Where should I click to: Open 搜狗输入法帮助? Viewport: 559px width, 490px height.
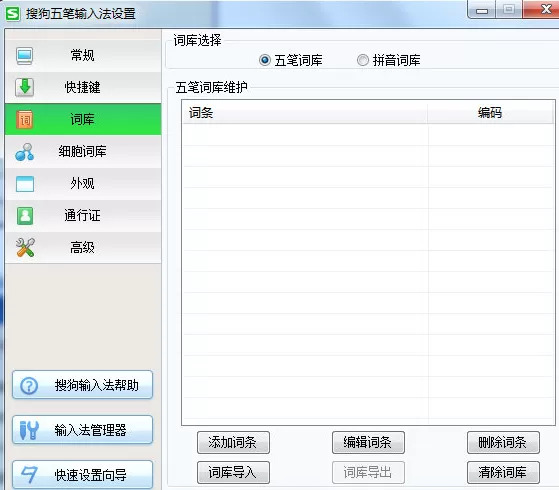[x=82, y=385]
